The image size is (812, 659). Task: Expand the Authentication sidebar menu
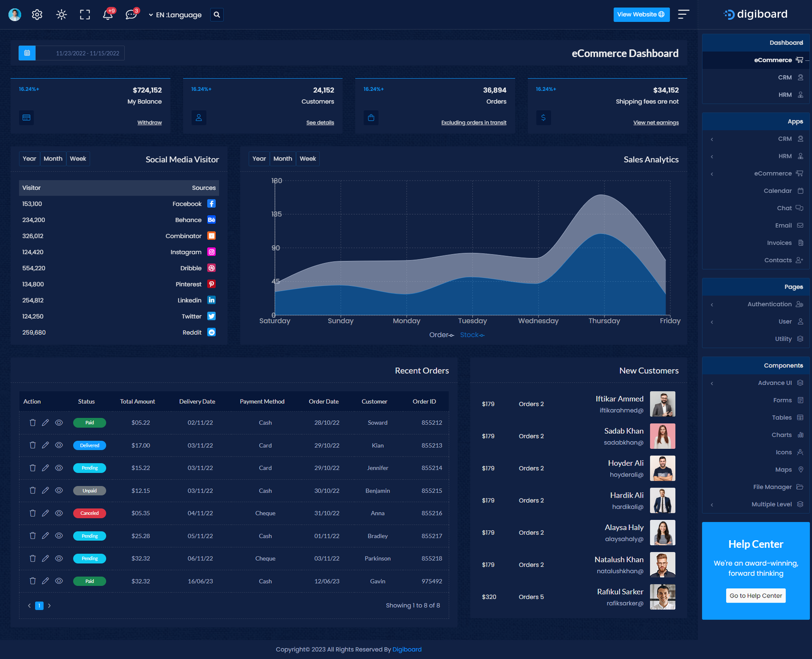pyautogui.click(x=769, y=305)
